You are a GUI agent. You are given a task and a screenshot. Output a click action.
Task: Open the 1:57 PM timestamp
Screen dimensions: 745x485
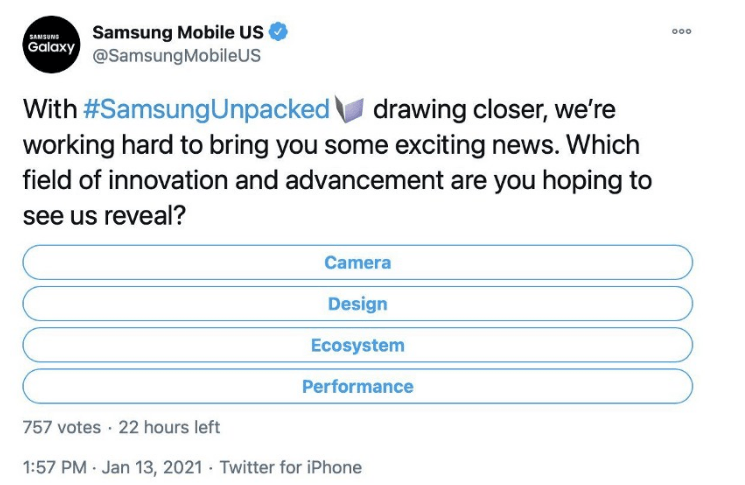[54, 467]
